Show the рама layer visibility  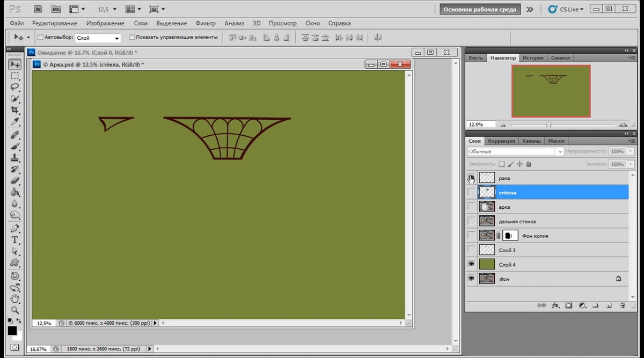[471, 178]
